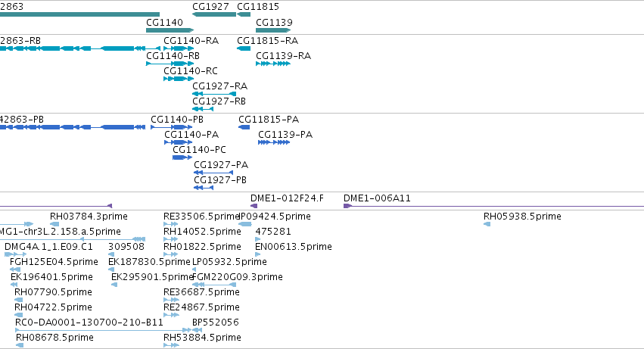Viewport: 644px width, 349px height.
Task: Select the LP05932.5prime EST label
Action: 229,262
